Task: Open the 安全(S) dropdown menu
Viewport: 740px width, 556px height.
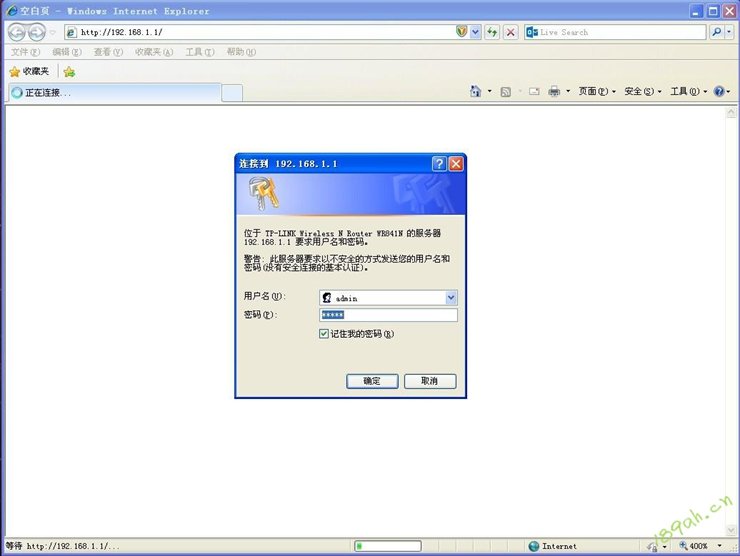Action: [642, 91]
